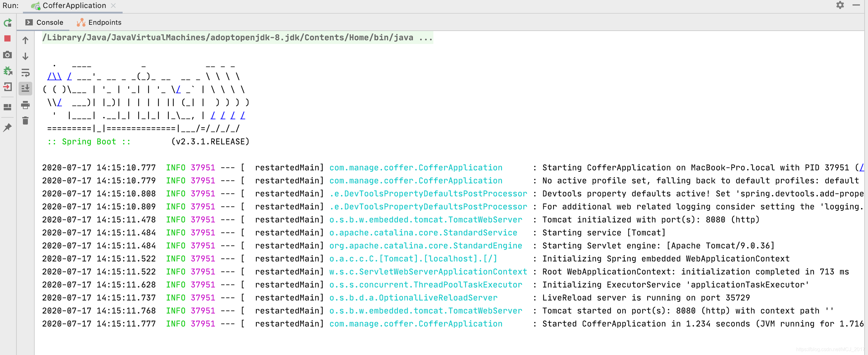Switch to the Endpoints tab

(x=99, y=22)
